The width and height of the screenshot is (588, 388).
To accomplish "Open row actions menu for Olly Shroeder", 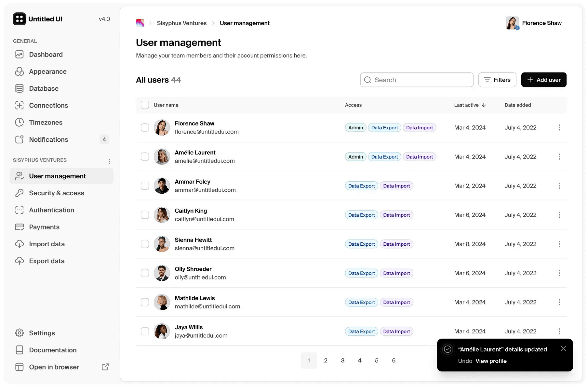I will tap(559, 273).
